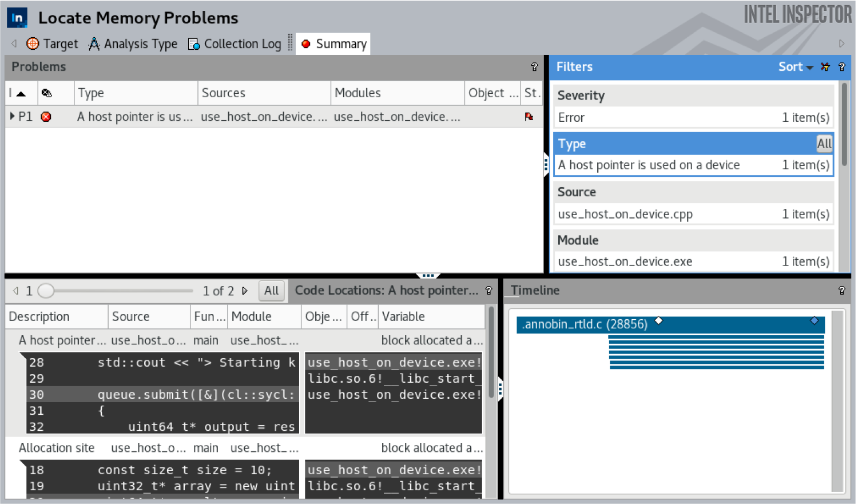Click the red error icon on P1
The width and height of the screenshot is (858, 504).
[x=46, y=117]
